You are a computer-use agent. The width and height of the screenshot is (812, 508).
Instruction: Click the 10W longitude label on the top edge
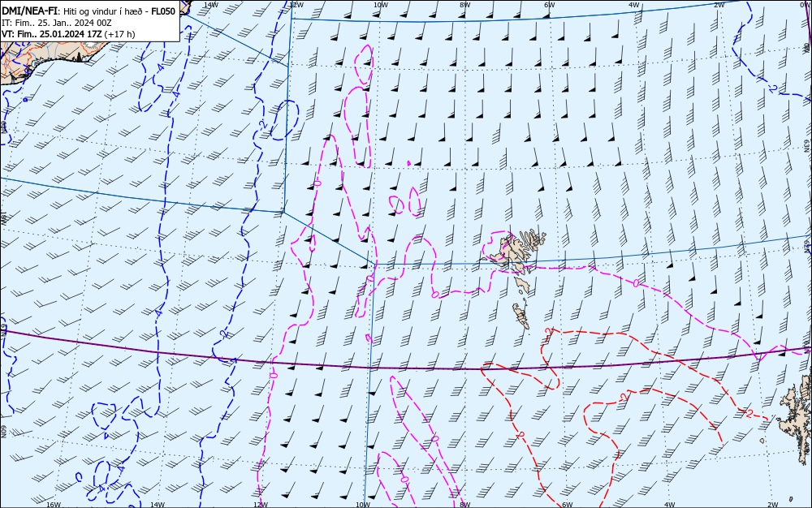[x=381, y=5]
